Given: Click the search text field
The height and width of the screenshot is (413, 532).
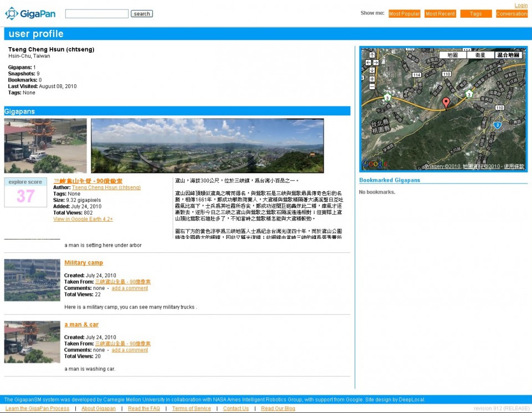Looking at the screenshot, I should (96, 14).
